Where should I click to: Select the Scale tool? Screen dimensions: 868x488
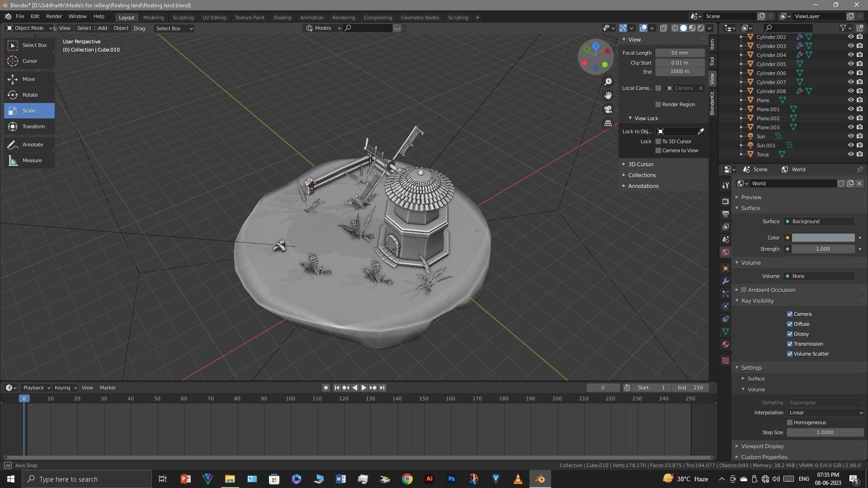(29, 111)
